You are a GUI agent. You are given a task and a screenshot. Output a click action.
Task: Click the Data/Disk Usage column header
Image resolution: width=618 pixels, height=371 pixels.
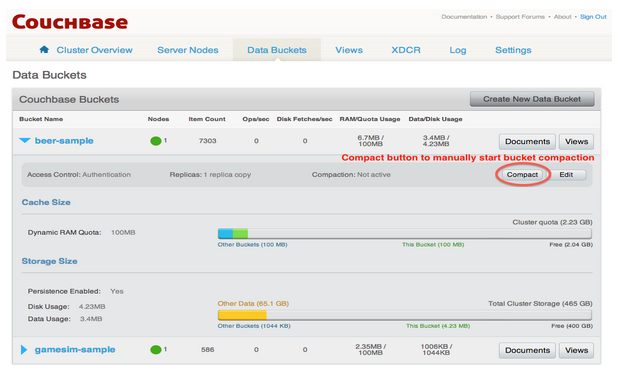coord(436,119)
